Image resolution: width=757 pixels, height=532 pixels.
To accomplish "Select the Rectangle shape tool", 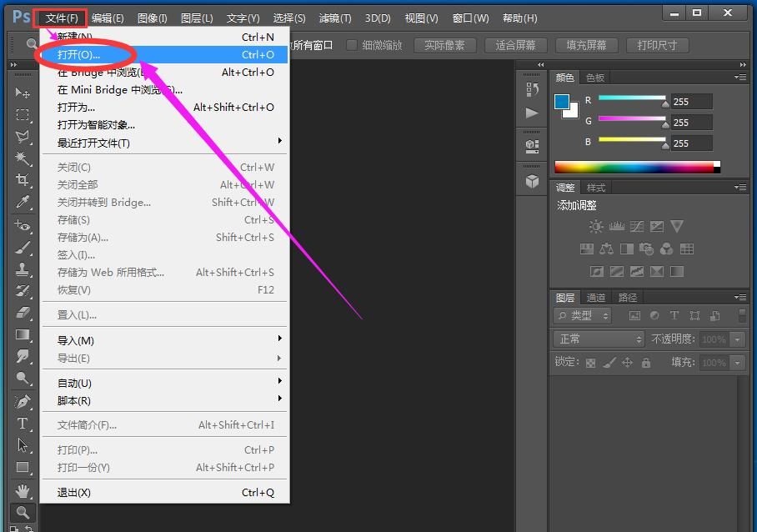I will [23, 467].
